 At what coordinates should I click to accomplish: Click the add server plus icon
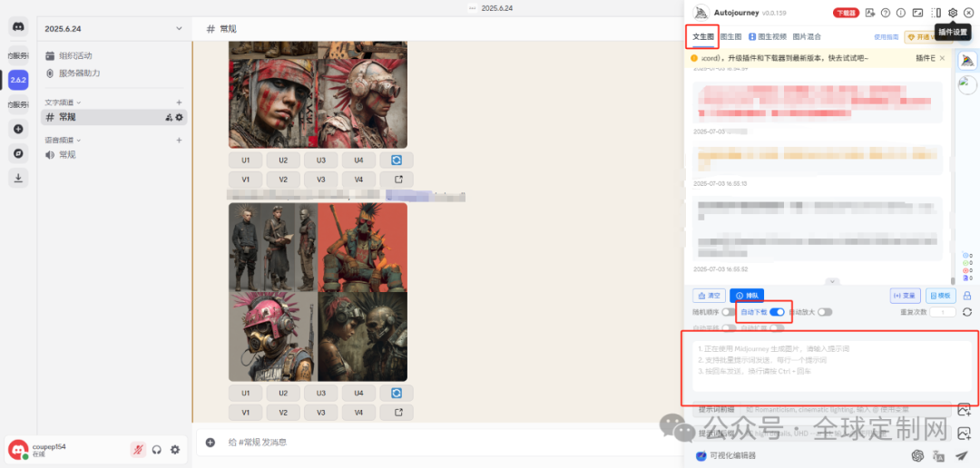[x=18, y=129]
